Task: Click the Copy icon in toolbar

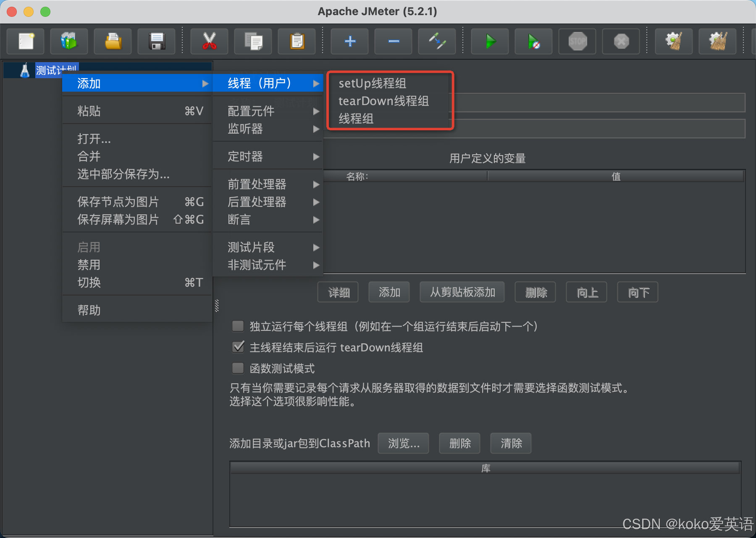Action: [x=253, y=41]
